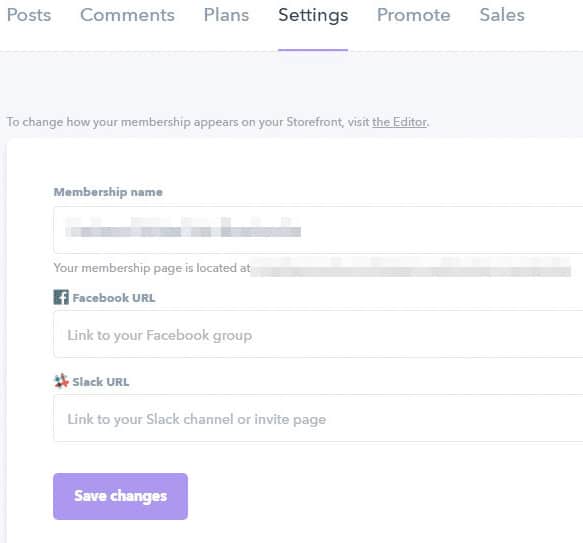Click the Facebook logo icon
Image resolution: width=583 pixels, height=543 pixels.
(61, 297)
